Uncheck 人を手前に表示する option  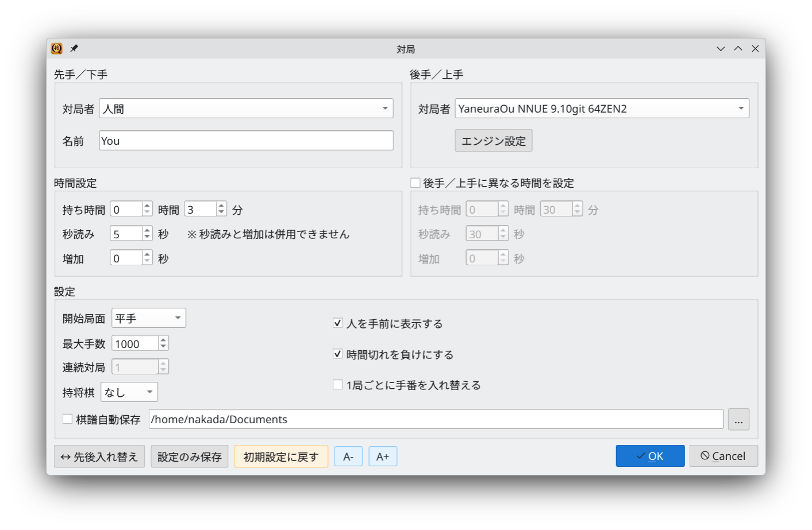click(338, 323)
